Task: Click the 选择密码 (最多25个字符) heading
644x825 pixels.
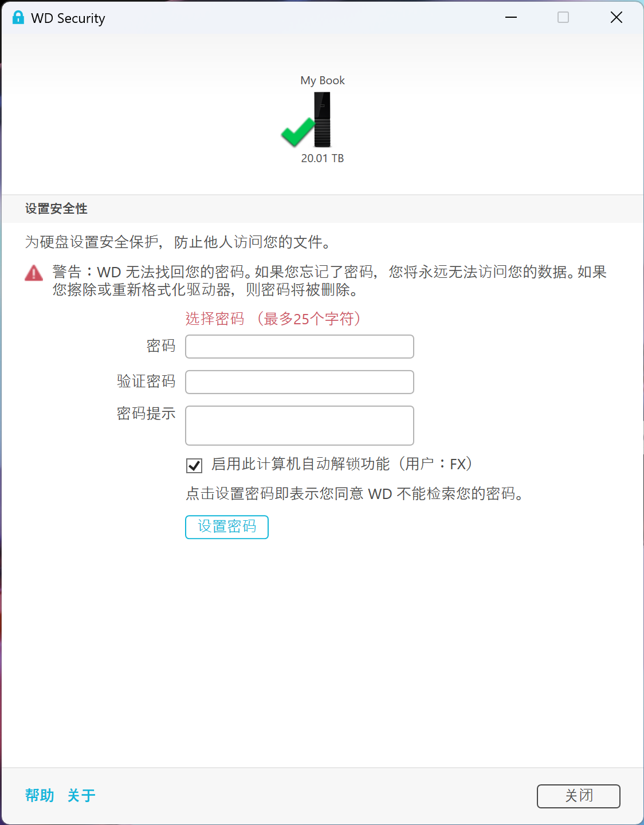Action: (273, 319)
